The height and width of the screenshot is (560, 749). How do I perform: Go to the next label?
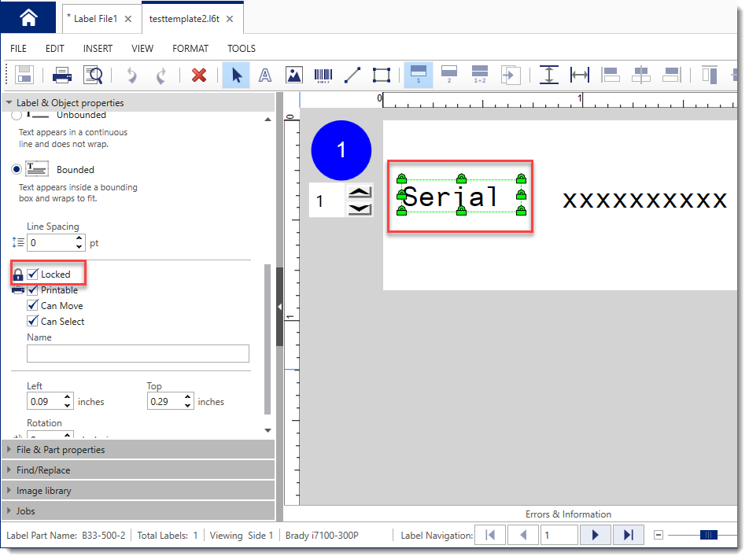(595, 536)
